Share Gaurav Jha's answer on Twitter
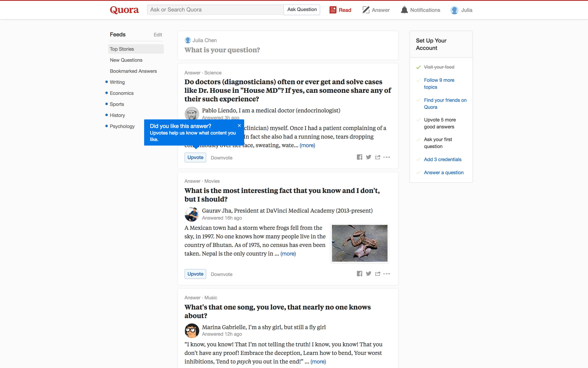The image size is (588, 368). pos(369,274)
